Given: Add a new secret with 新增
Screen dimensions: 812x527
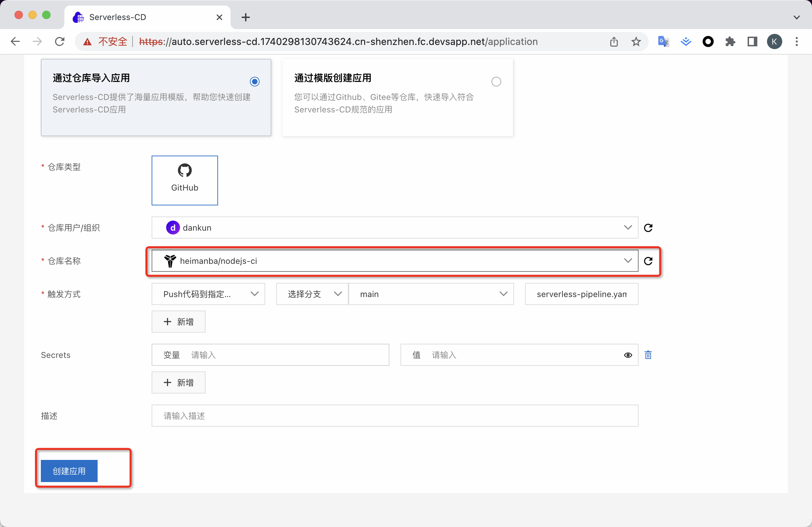Looking at the screenshot, I should [178, 382].
